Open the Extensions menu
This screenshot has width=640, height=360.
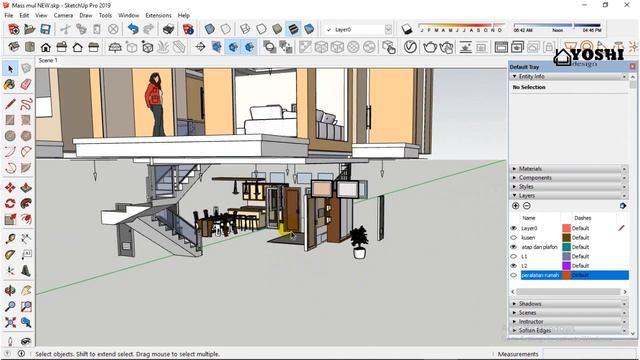coord(158,15)
